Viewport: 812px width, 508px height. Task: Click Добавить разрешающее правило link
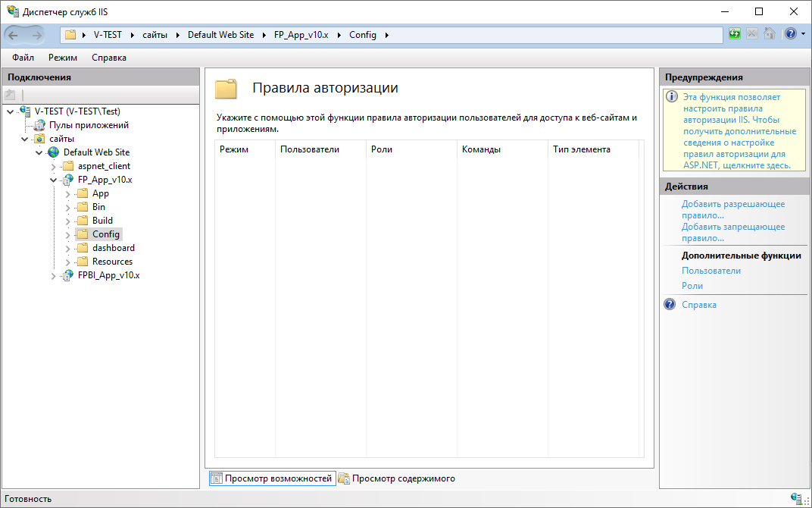pos(732,209)
